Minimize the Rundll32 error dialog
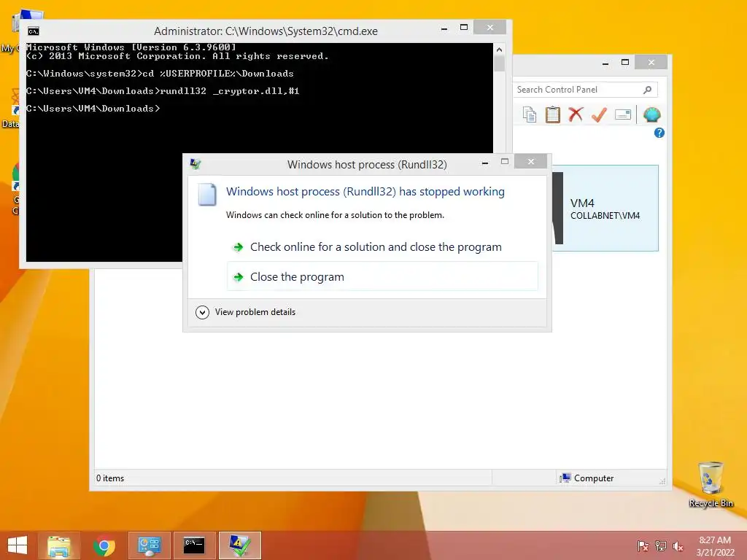This screenshot has width=747, height=560. (485, 163)
